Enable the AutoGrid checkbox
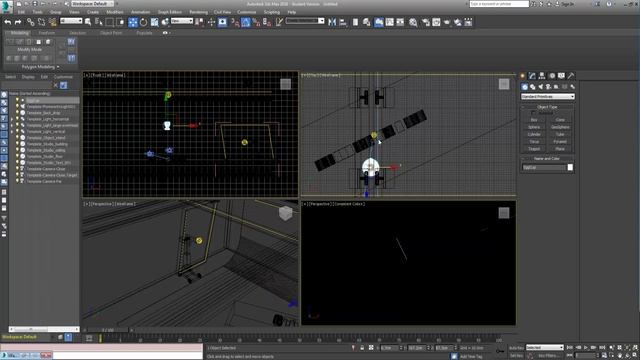Screen dimensions: 640x360 point(533,113)
